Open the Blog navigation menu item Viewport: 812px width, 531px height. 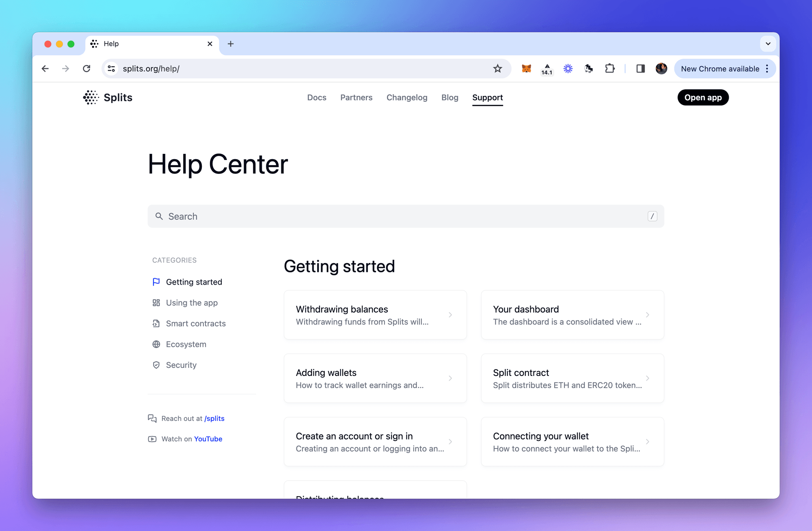click(x=450, y=97)
